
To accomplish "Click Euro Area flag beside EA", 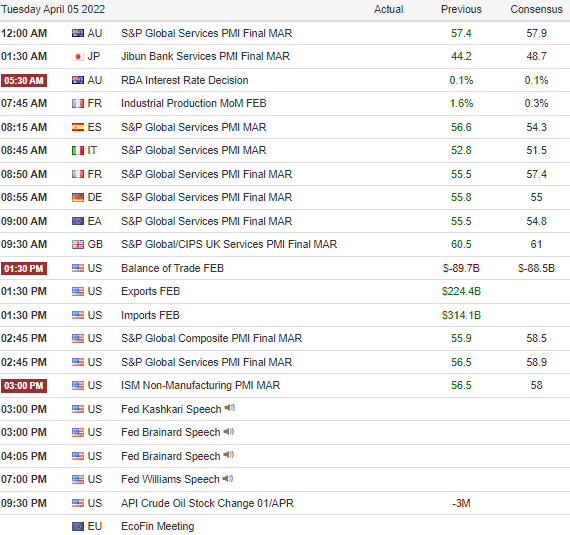I will click(x=78, y=221).
